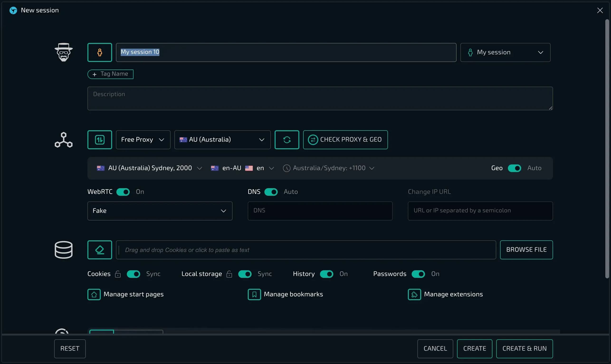Open Manage extensions puzzle icon
This screenshot has height=364, width=611.
414,294
